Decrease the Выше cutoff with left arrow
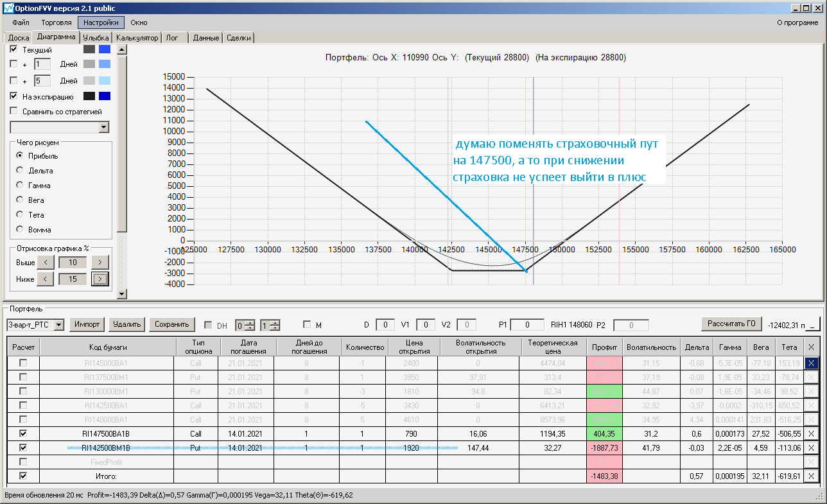Image resolution: width=827 pixels, height=504 pixels. coord(45,263)
